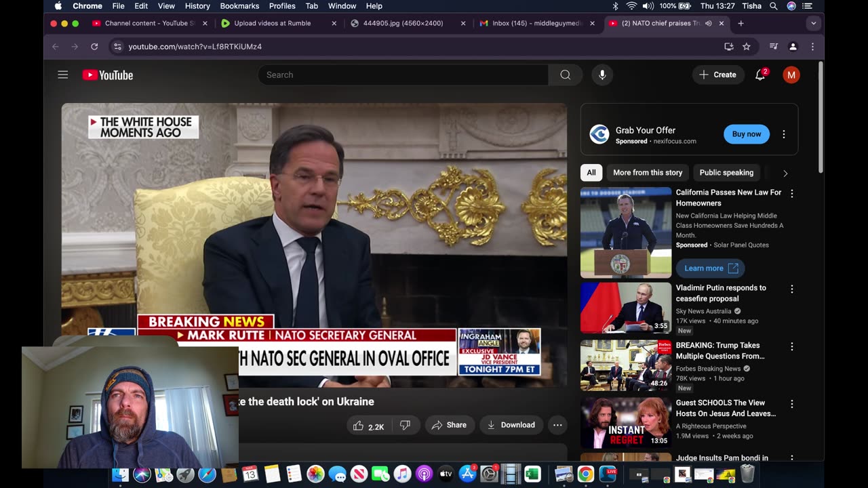Screen dimensions: 868x488
Task: Select the "More from this story" chip
Action: pos(648,172)
